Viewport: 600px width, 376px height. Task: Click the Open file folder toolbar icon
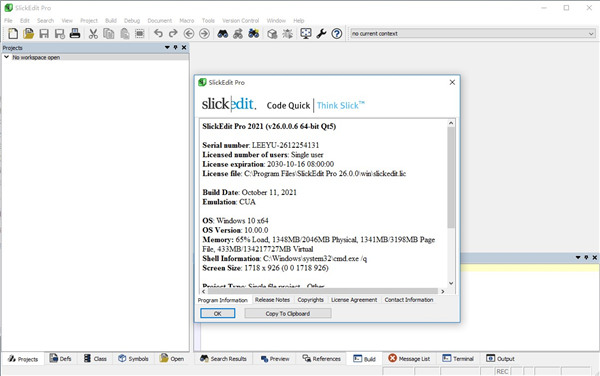click(x=28, y=34)
